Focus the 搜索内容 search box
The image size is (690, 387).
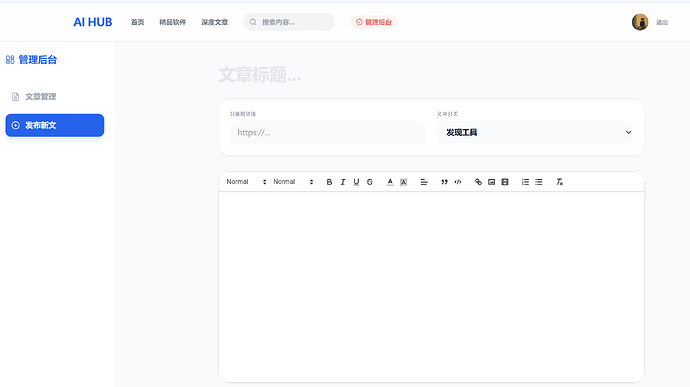click(x=289, y=22)
